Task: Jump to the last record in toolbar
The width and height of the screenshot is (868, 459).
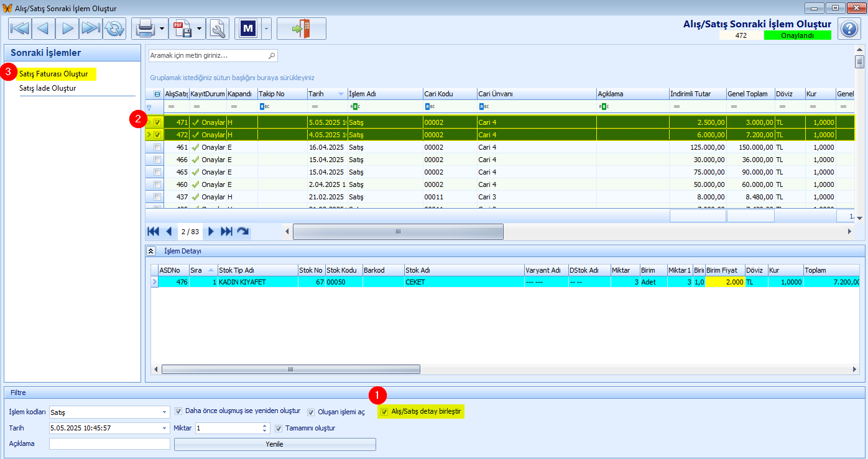Action: pyautogui.click(x=91, y=29)
